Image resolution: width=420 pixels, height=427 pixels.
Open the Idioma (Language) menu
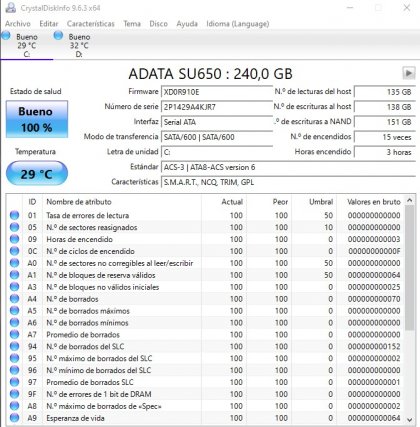click(238, 24)
